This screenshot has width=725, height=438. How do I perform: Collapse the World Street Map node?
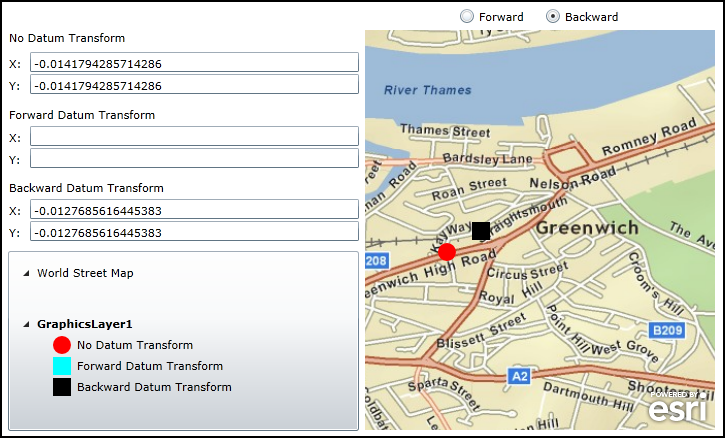[x=26, y=273]
